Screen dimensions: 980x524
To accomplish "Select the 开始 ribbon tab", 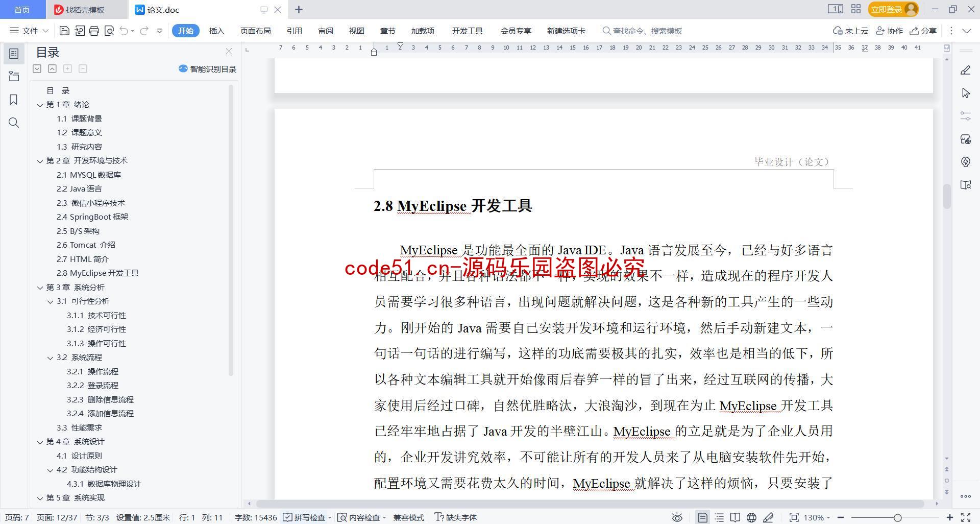I will (x=185, y=31).
